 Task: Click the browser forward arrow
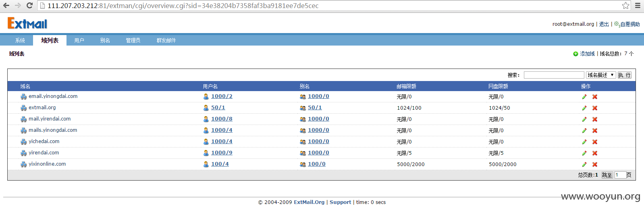(18, 6)
